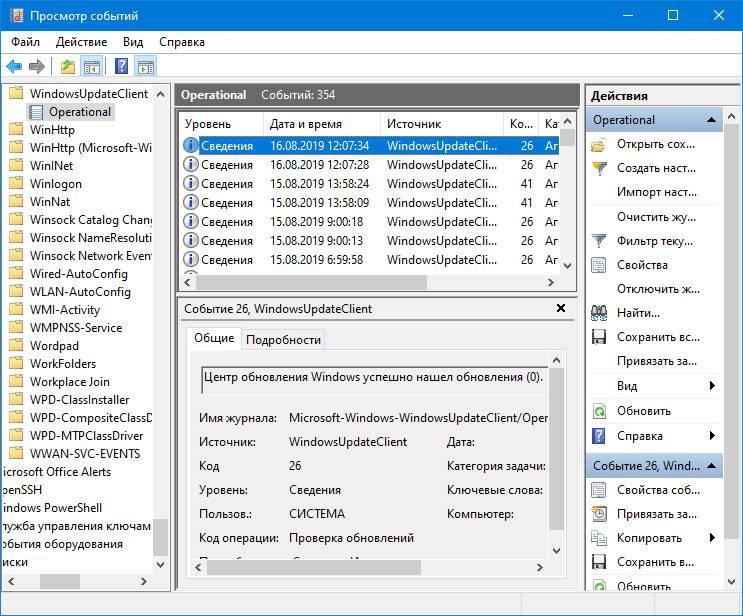Select the WLAN-AutoConfig tree folder
This screenshot has width=743, height=616.
(x=80, y=292)
